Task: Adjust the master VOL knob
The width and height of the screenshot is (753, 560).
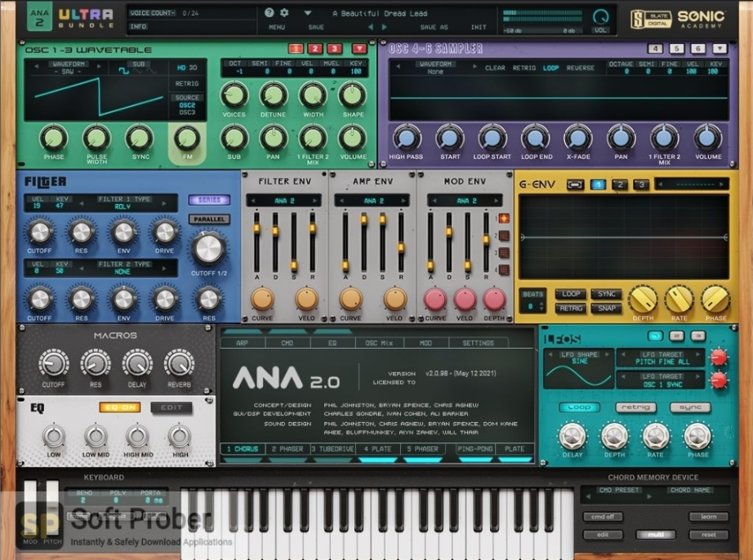Action: click(600, 16)
